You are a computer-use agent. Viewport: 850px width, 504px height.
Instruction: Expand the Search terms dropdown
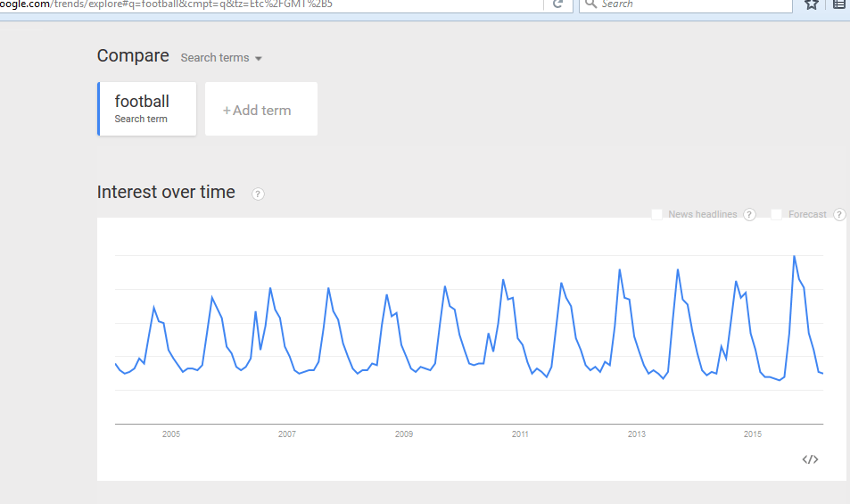coord(221,57)
